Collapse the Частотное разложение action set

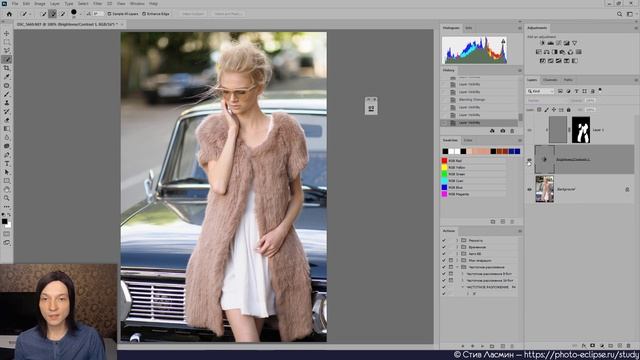point(458,267)
